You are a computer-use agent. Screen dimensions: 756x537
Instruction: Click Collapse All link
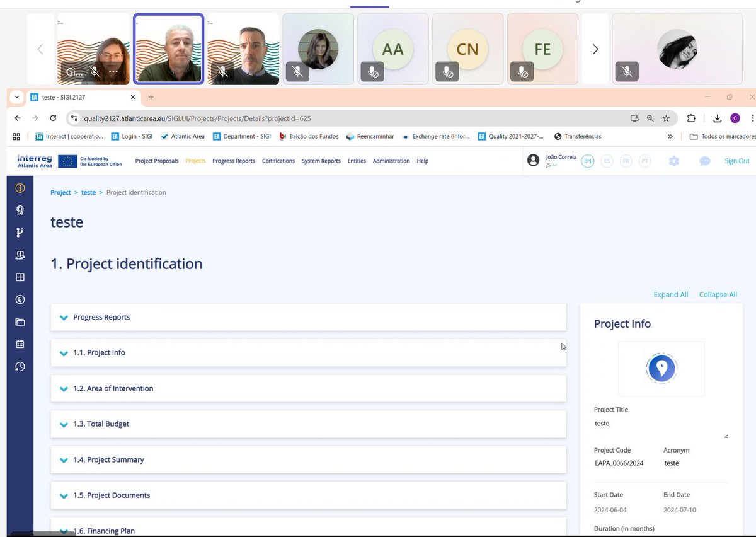(x=718, y=294)
